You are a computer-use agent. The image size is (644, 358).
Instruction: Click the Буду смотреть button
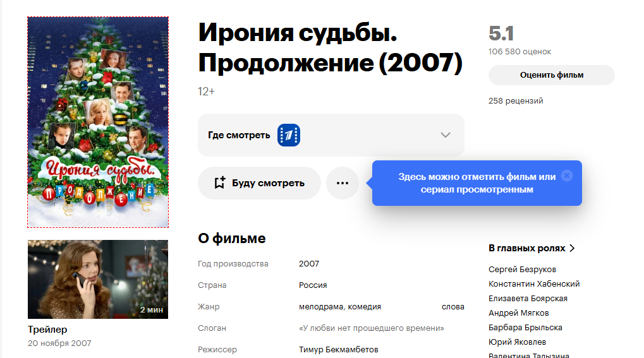pos(259,183)
